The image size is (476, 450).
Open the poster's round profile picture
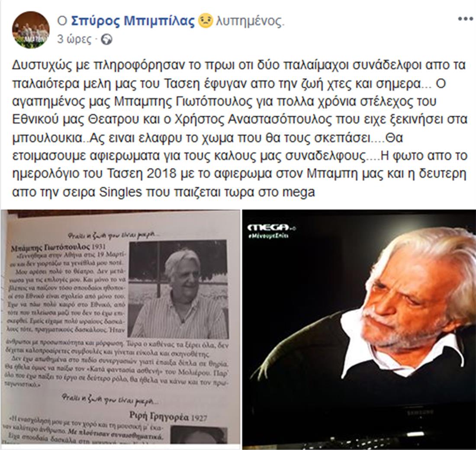(x=31, y=30)
